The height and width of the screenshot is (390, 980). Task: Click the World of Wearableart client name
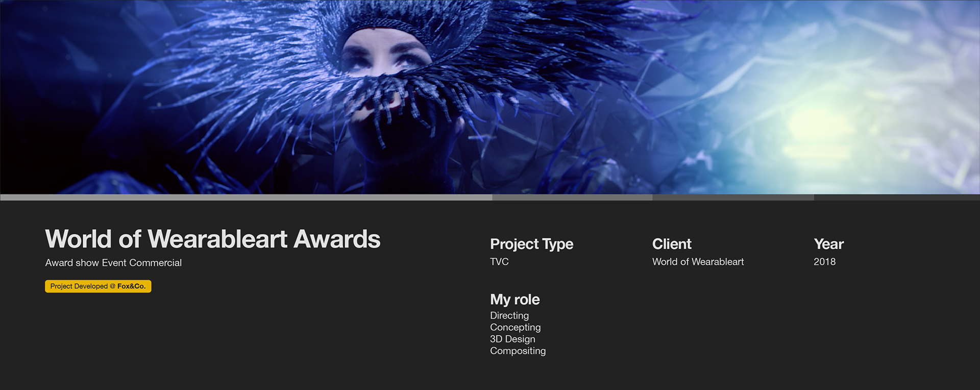tap(698, 262)
